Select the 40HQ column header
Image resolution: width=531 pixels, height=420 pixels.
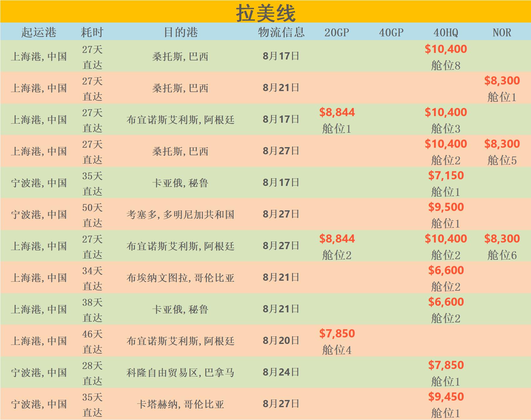(x=446, y=33)
